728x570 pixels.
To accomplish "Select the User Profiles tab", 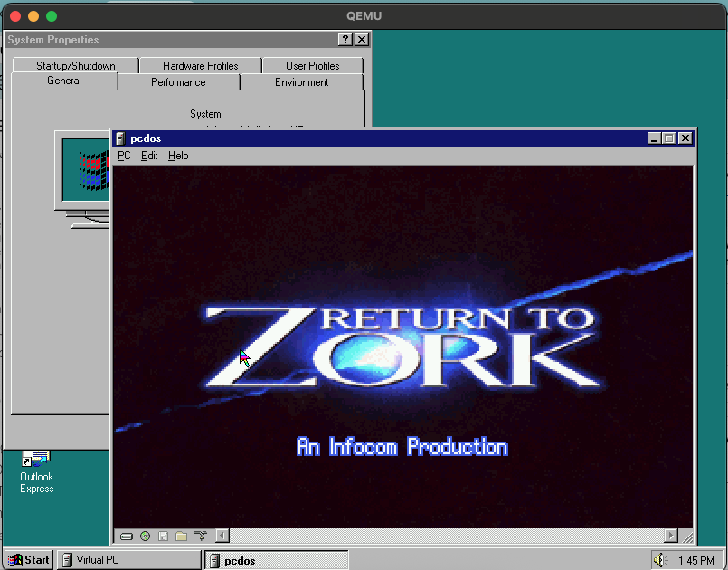I will tap(312, 66).
